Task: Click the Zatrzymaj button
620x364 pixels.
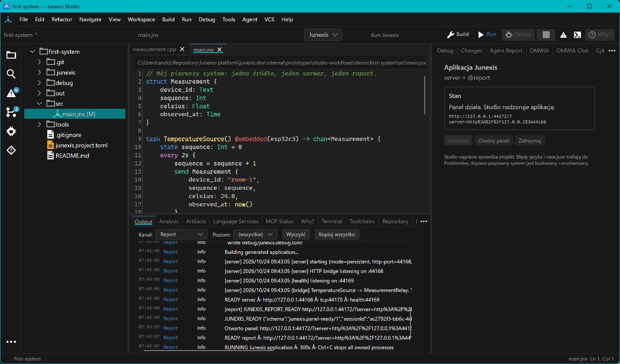Action: click(530, 141)
